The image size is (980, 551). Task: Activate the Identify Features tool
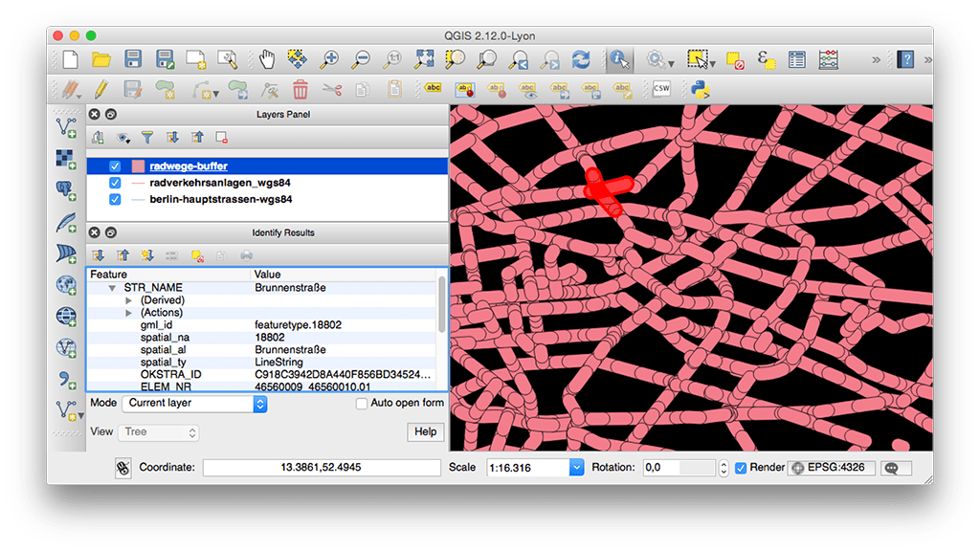point(619,59)
